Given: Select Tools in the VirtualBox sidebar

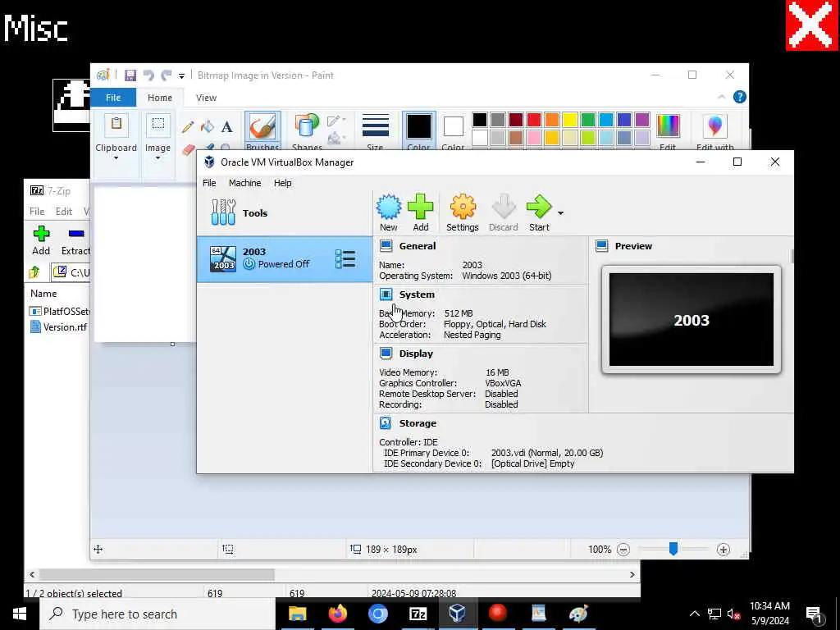Looking at the screenshot, I should point(284,212).
